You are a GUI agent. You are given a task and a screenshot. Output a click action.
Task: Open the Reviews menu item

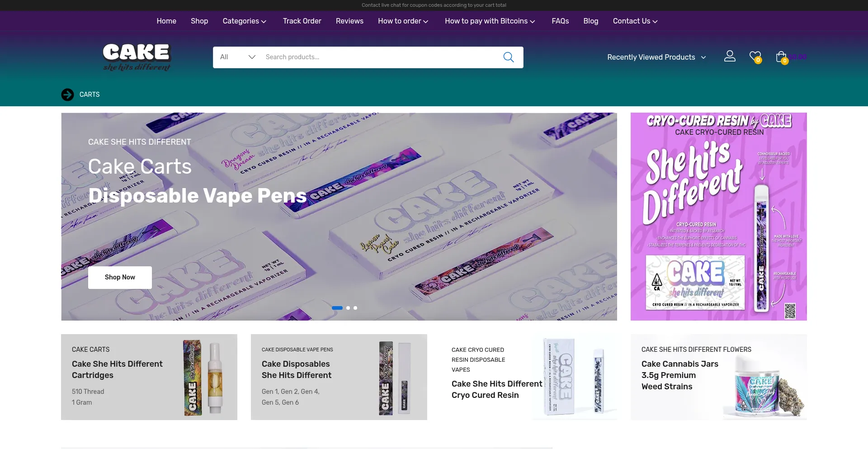tap(349, 21)
